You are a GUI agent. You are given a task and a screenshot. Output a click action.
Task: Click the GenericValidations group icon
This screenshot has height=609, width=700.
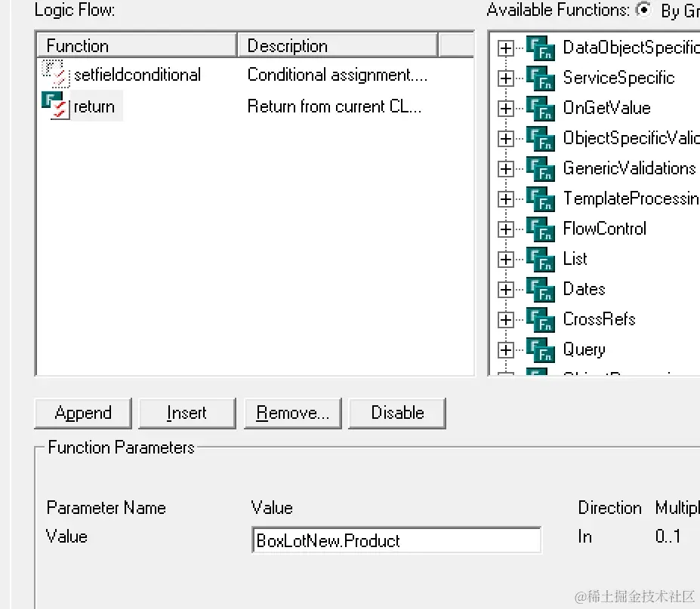click(x=540, y=168)
